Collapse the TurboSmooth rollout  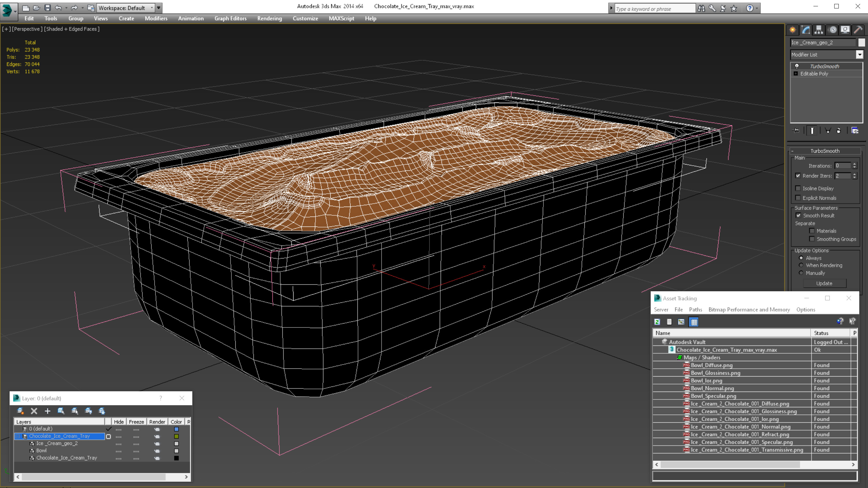(792, 151)
